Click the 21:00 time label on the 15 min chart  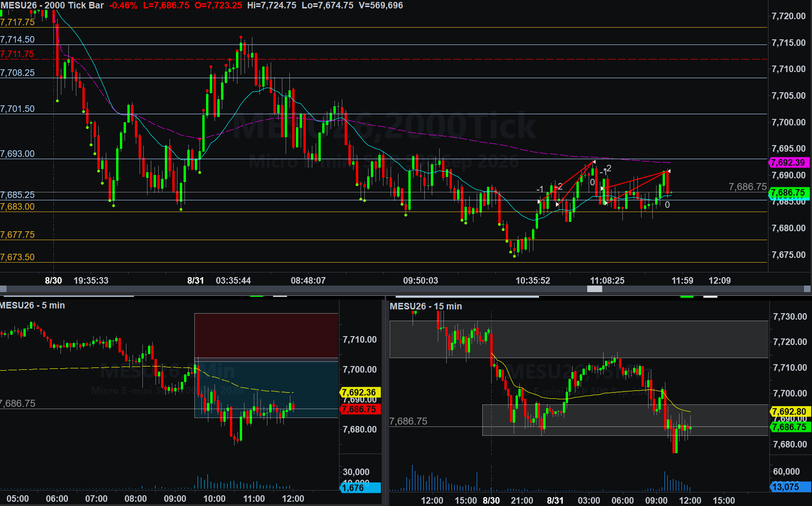522,500
